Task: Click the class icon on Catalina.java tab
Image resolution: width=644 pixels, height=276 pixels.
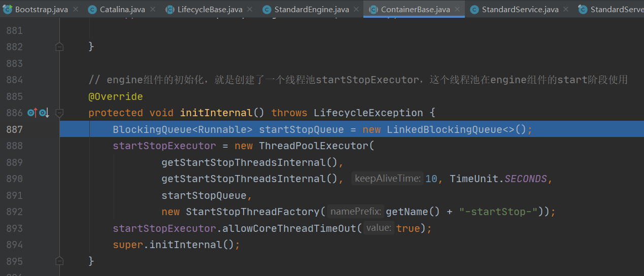Action: pos(92,9)
